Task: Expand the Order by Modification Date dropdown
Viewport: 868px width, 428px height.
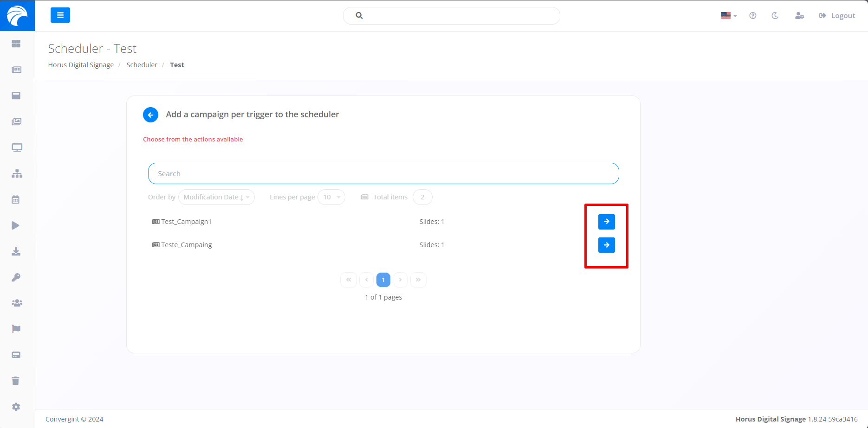Action: [216, 197]
